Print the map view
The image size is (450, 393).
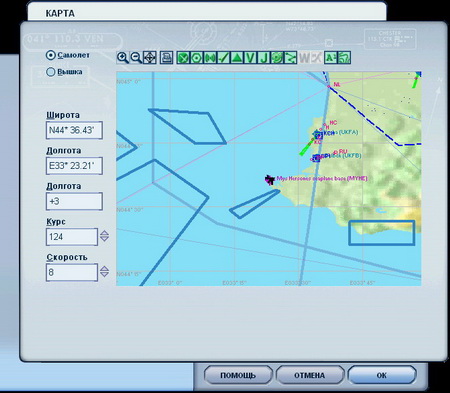coord(166,58)
